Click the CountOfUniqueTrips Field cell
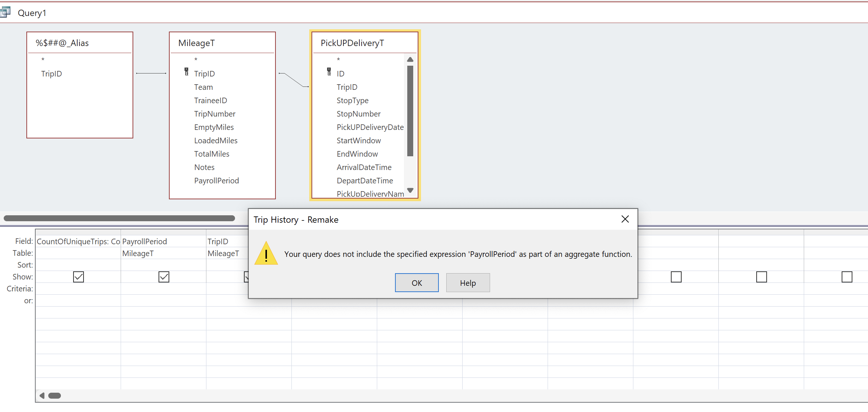 78,242
